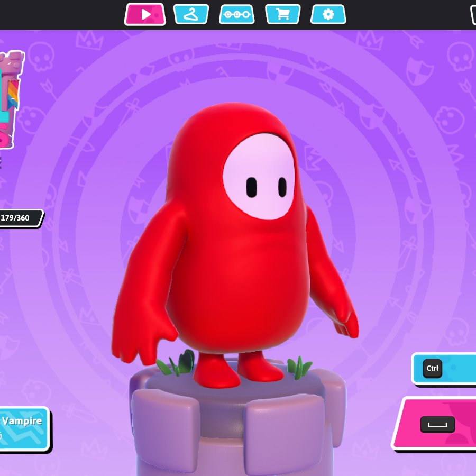Click the partially visible top-right corner button

(x=473, y=15)
